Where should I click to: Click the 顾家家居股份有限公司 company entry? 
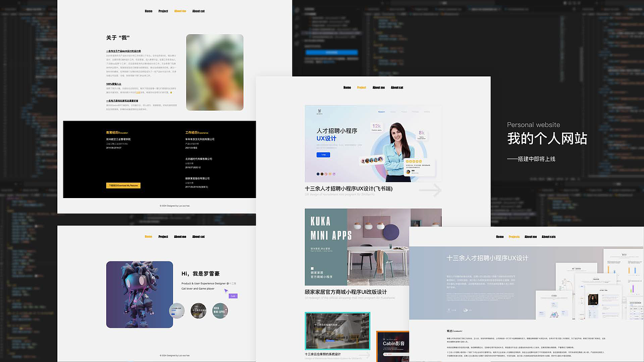(197, 178)
